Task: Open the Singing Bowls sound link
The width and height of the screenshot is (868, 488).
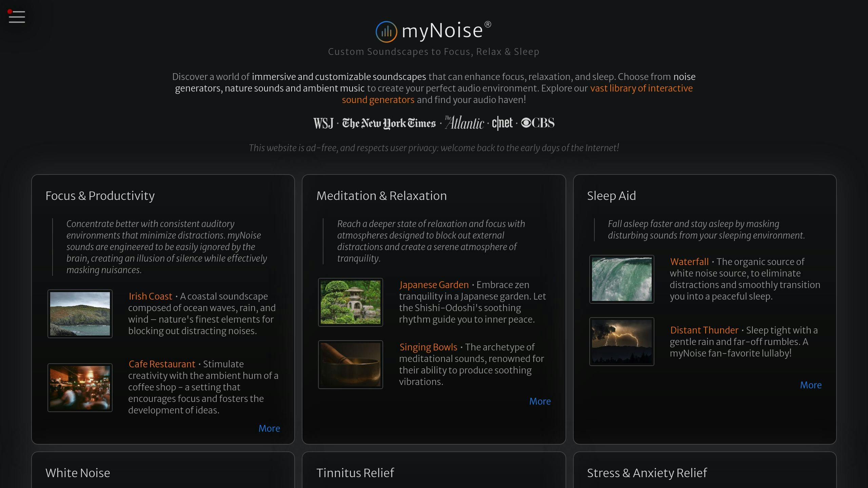Action: point(428,347)
